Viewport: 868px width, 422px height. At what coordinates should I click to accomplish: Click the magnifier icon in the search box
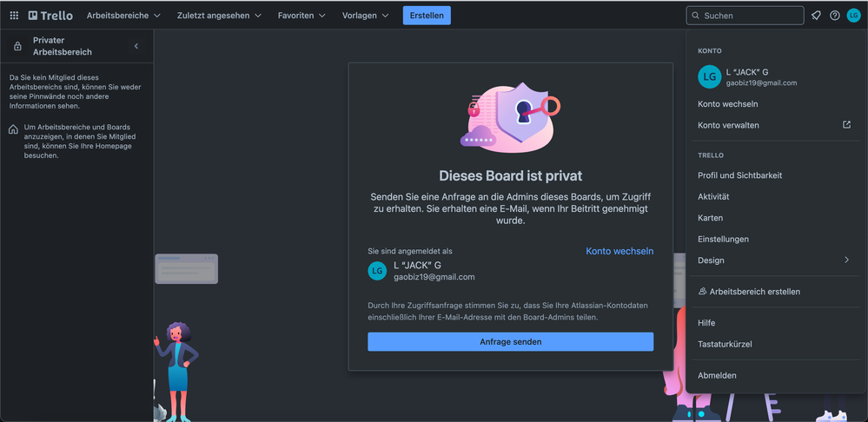click(696, 16)
